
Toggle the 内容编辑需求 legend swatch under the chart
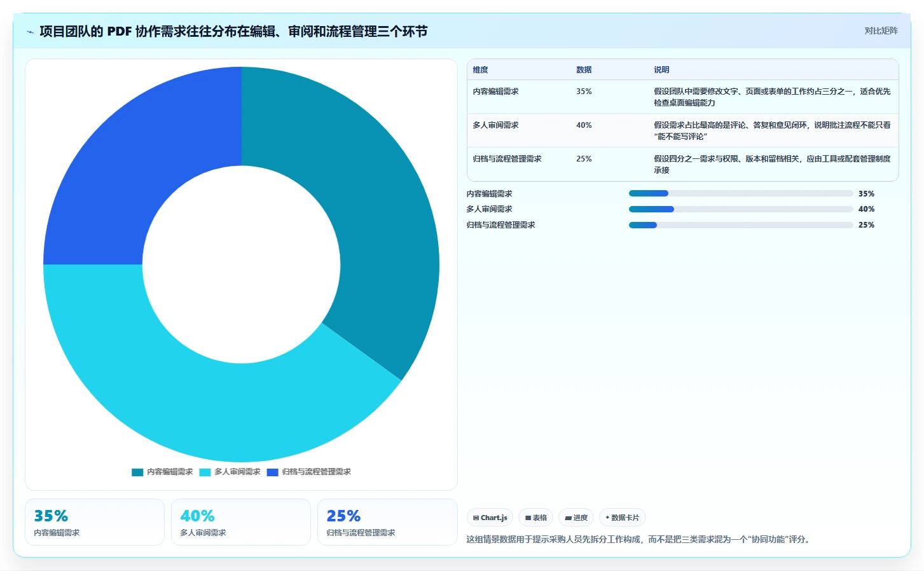pyautogui.click(x=137, y=472)
